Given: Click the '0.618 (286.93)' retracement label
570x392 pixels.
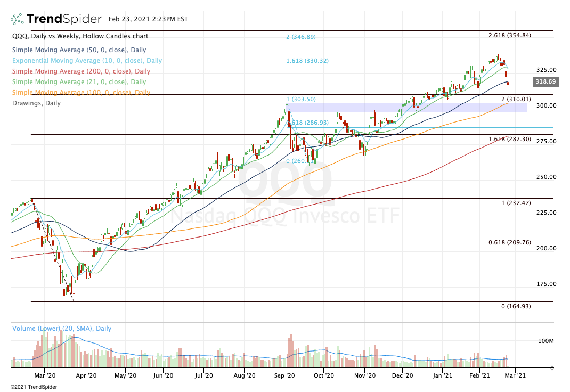Looking at the screenshot, I should 307,123.
